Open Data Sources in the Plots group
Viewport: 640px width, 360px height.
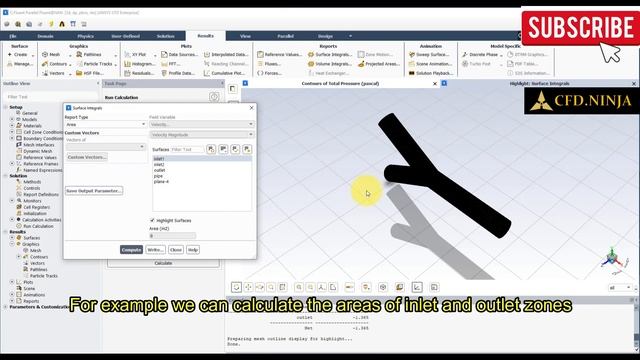click(x=179, y=54)
